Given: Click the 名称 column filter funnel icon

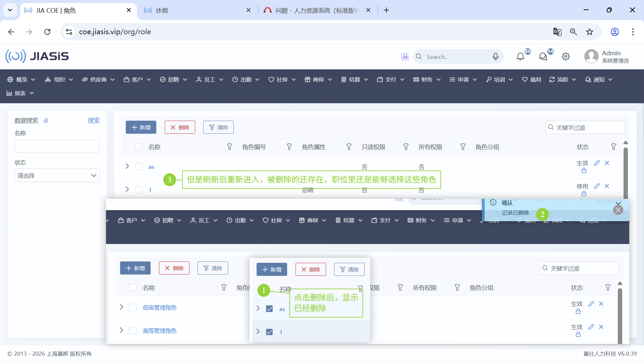Looking at the screenshot, I should pos(229,147).
